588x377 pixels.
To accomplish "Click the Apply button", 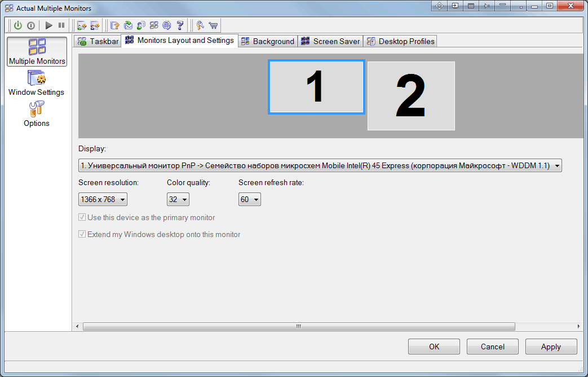I will [551, 347].
